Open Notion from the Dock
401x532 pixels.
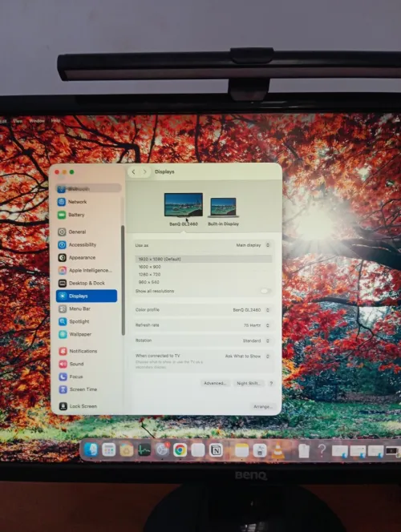click(216, 450)
